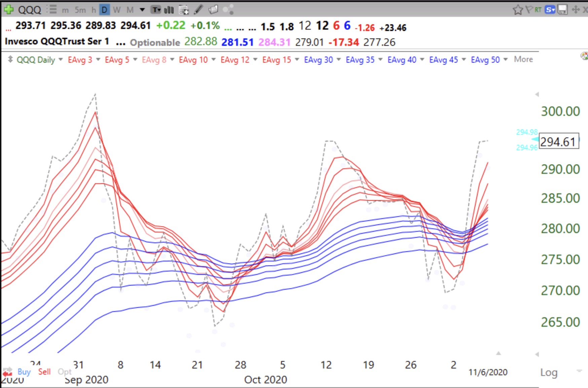Image resolution: width=588 pixels, height=388 pixels.
Task: Select the D daily timeframe
Action: tap(104, 10)
